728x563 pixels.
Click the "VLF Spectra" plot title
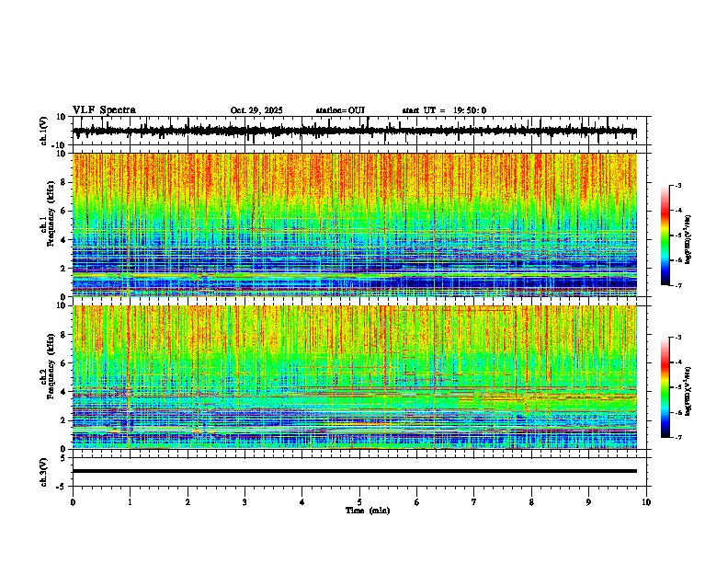(x=104, y=110)
